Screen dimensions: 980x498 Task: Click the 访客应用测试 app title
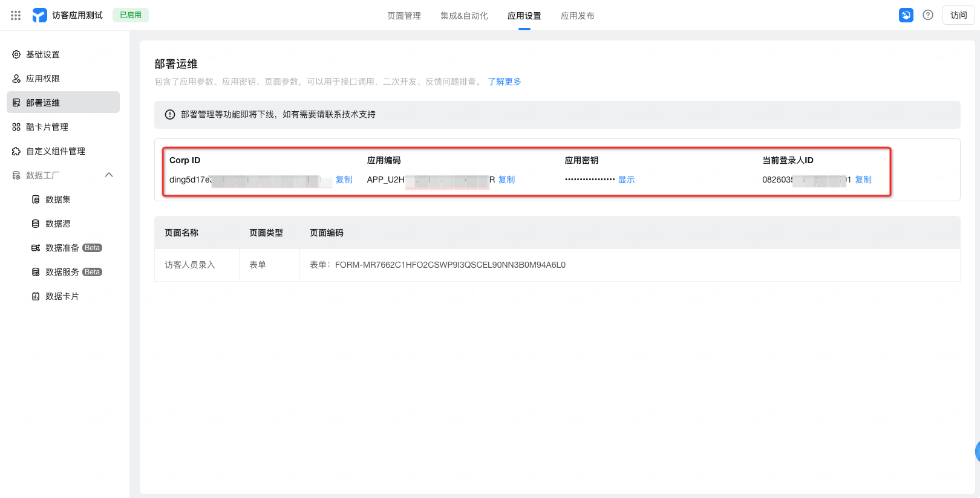point(77,15)
